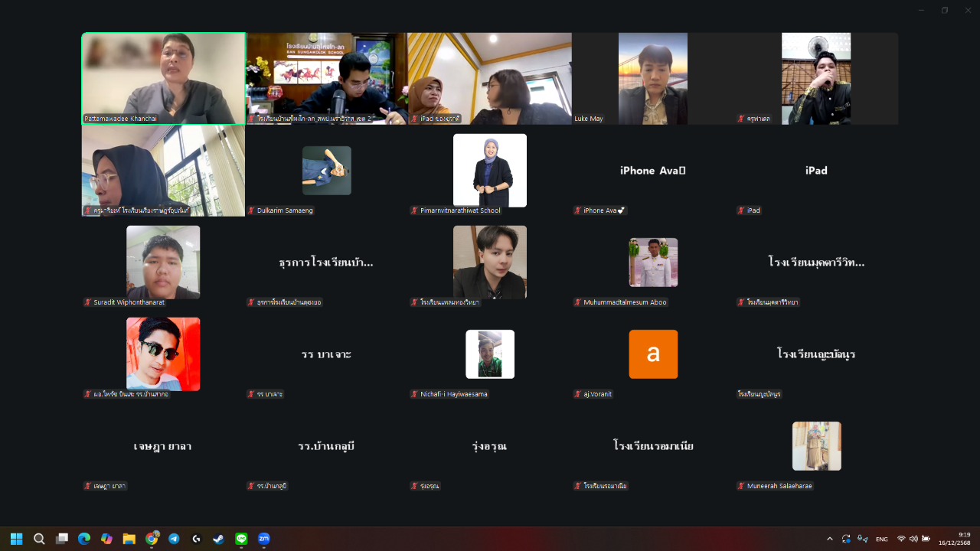Open Telegram from the taskbar

coord(174,539)
